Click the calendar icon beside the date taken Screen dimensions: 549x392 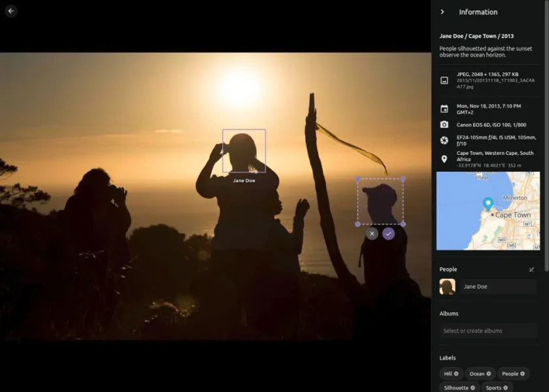point(444,109)
